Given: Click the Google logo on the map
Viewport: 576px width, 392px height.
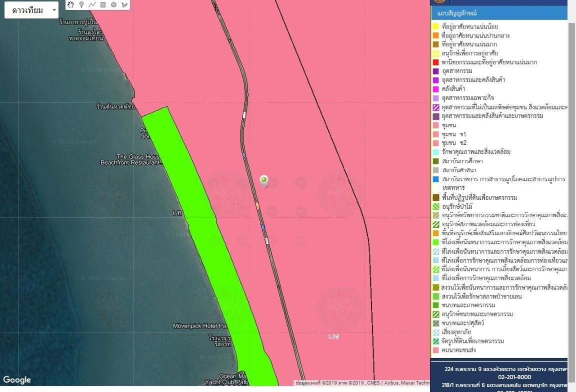Looking at the screenshot, I should pyautogui.click(x=17, y=380).
